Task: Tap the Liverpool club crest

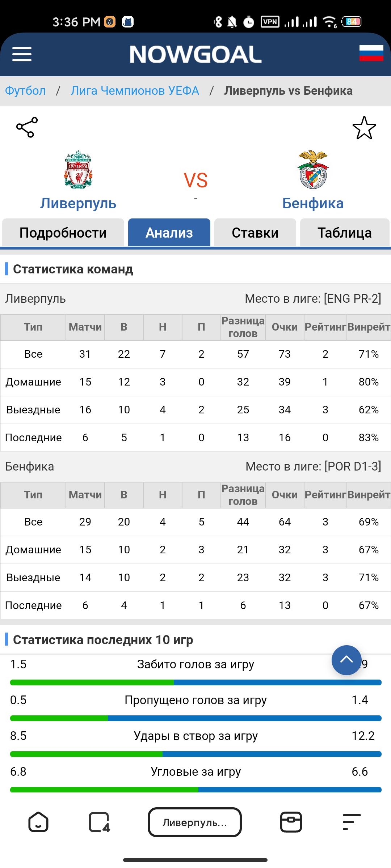Action: pyautogui.click(x=78, y=170)
